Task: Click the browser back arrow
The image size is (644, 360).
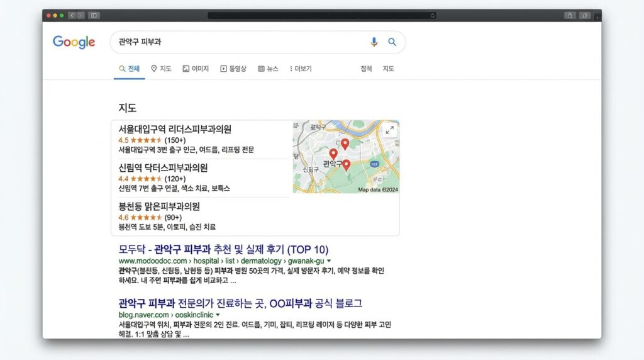Action: [x=72, y=16]
